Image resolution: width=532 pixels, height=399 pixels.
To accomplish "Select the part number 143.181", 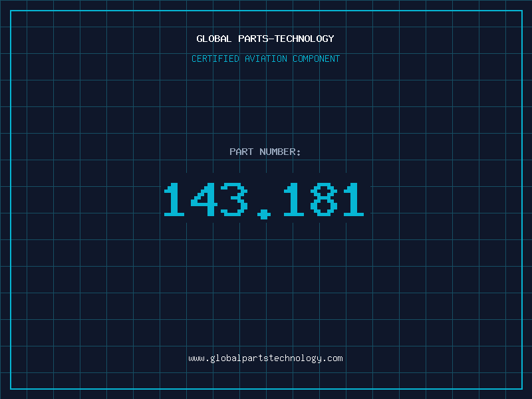I will point(264,201).
